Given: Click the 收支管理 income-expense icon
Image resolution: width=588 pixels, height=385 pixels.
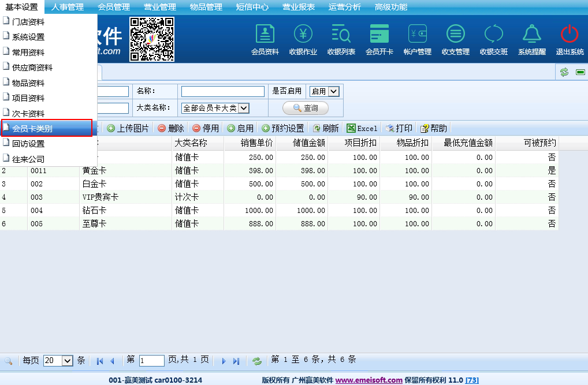Looking at the screenshot, I should click(455, 39).
